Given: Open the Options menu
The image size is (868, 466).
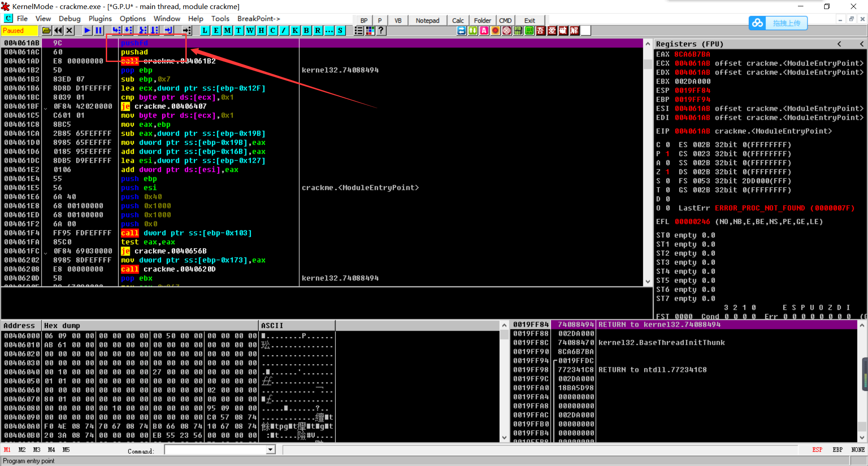Looking at the screenshot, I should tap(132, 19).
